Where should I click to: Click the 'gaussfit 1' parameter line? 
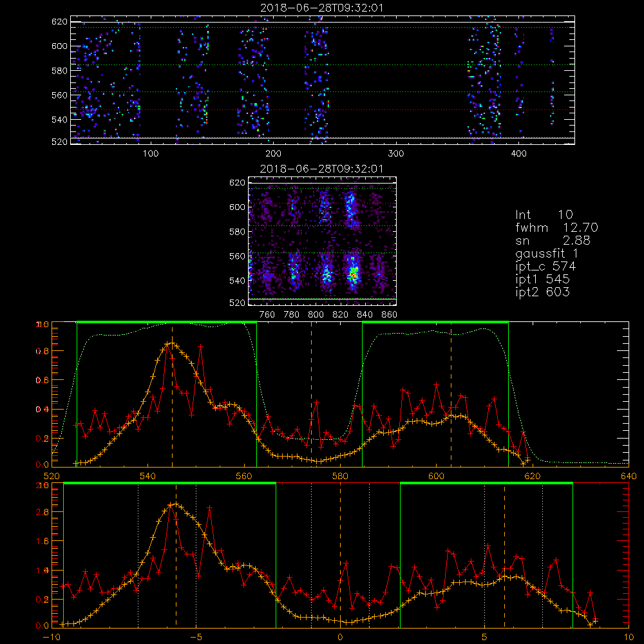[547, 253]
